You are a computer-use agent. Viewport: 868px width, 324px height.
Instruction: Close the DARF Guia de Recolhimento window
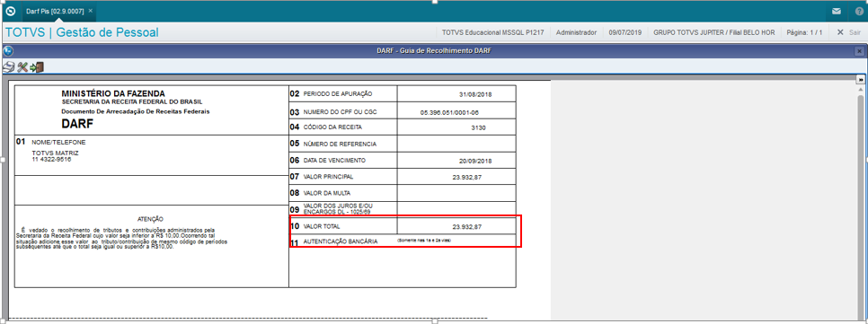(x=859, y=51)
